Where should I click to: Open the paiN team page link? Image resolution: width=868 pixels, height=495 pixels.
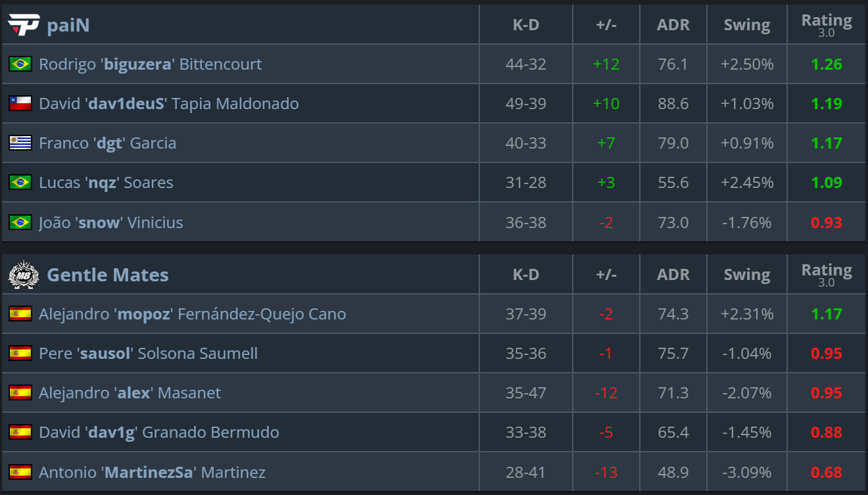(68, 25)
